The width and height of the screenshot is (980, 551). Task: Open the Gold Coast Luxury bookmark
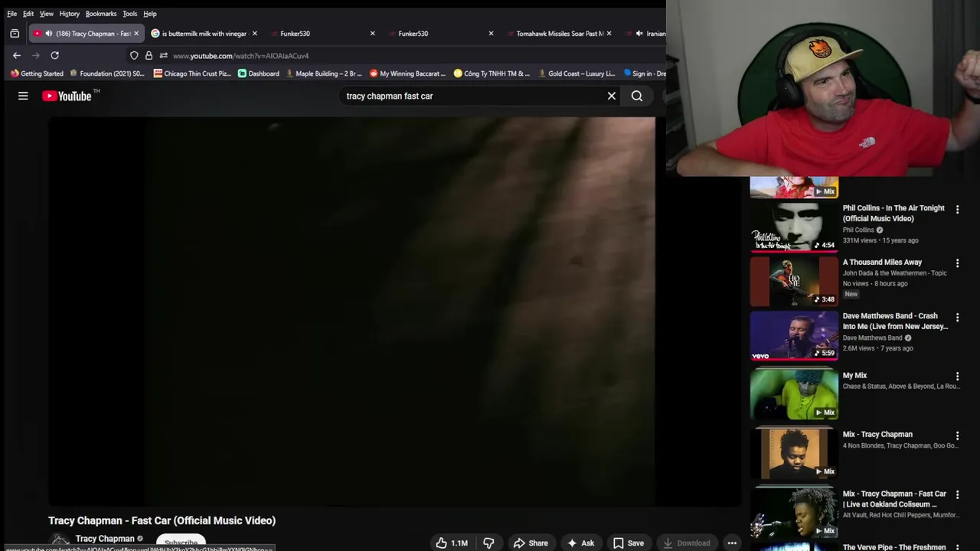click(576, 73)
